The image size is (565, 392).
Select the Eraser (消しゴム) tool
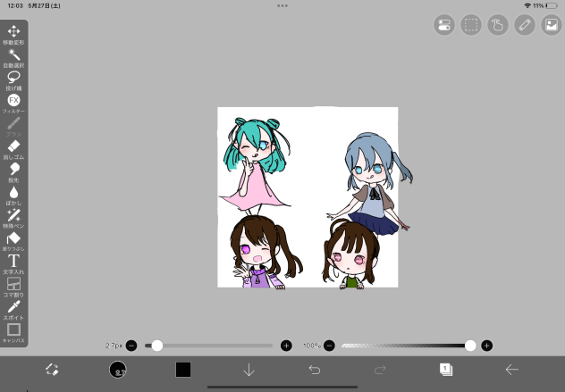13,150
